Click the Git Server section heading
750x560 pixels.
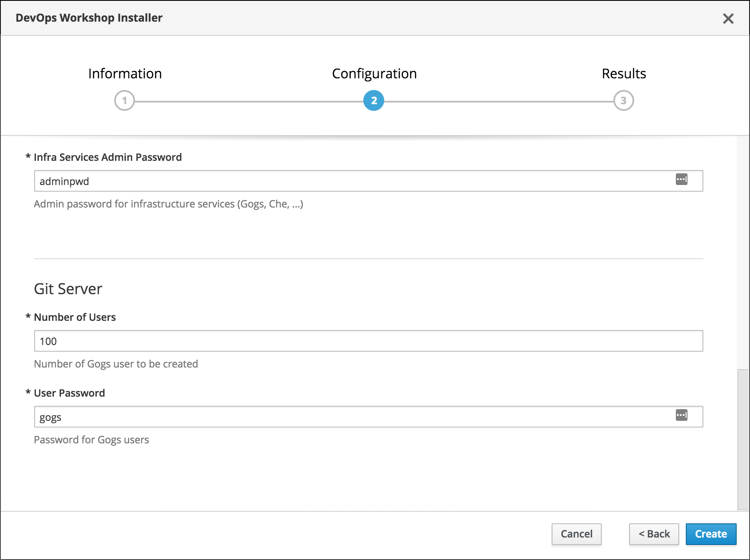coord(68,289)
